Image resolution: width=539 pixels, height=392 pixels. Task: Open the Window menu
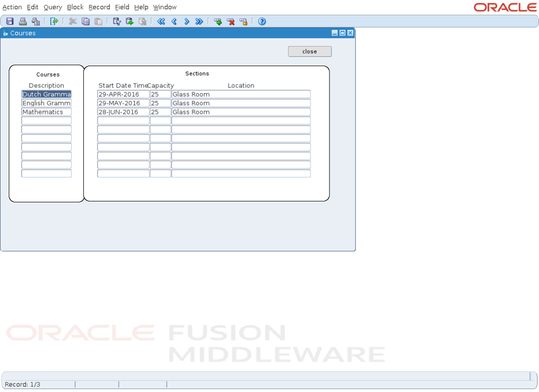pos(165,7)
